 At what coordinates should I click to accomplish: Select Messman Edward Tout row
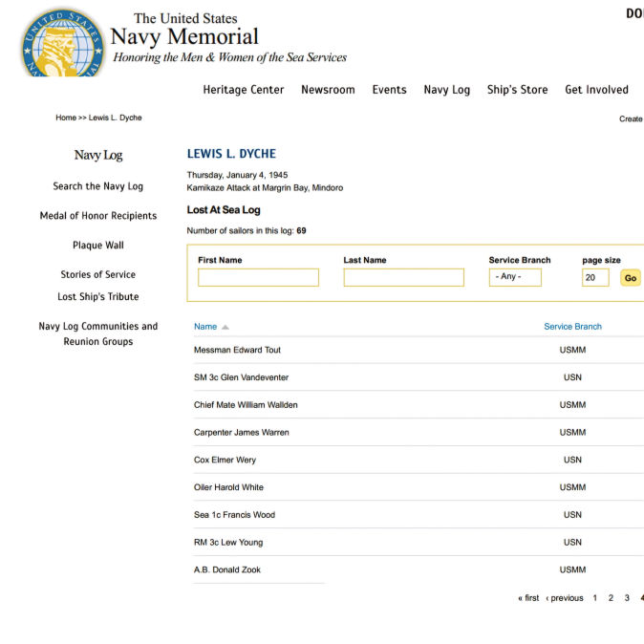(237, 350)
